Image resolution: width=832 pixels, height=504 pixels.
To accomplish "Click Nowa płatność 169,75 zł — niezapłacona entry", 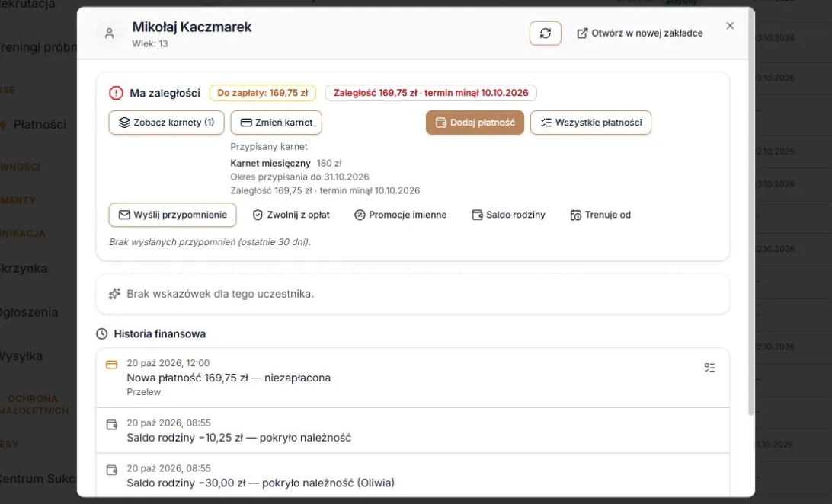I will point(413,378).
